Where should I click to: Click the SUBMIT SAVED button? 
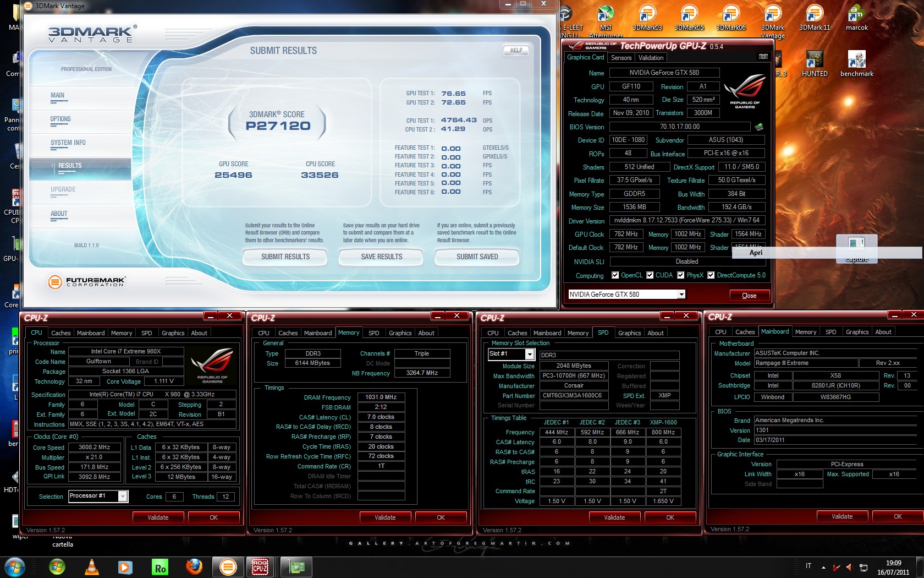477,257
